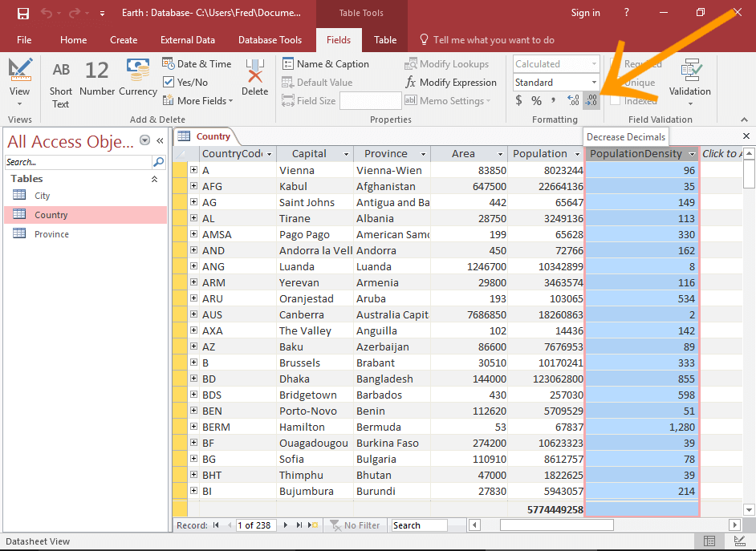The image size is (756, 551).
Task: Open the File menu
Action: pos(24,39)
